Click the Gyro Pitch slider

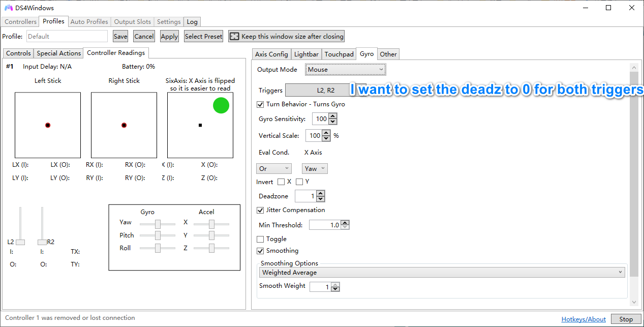[158, 235]
